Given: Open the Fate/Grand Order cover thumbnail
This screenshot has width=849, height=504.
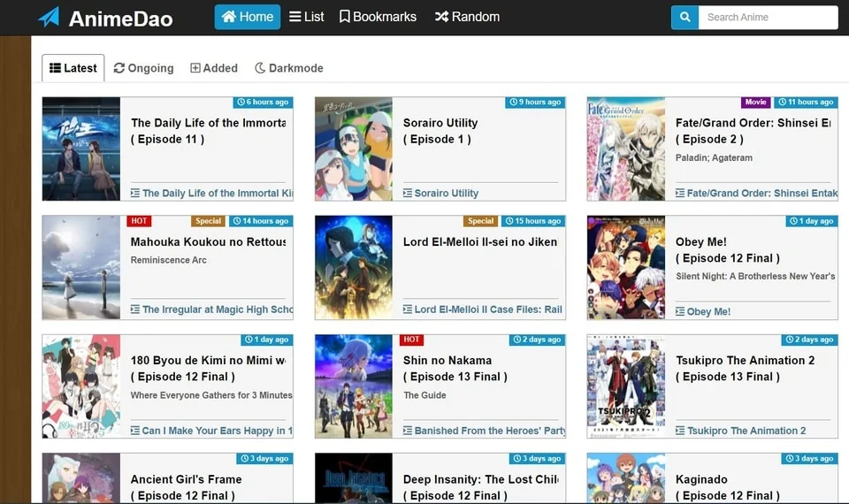Looking at the screenshot, I should coord(626,149).
